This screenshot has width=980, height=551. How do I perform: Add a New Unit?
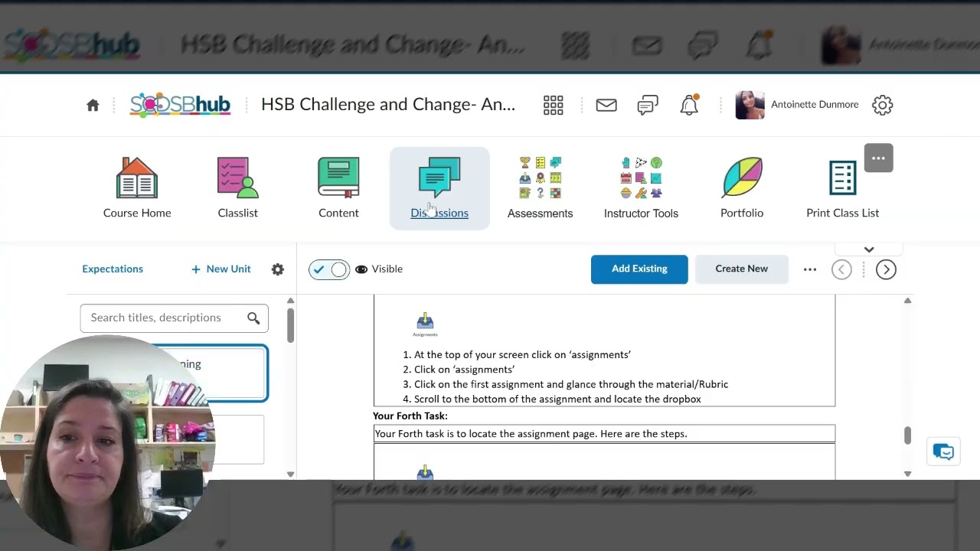click(221, 269)
